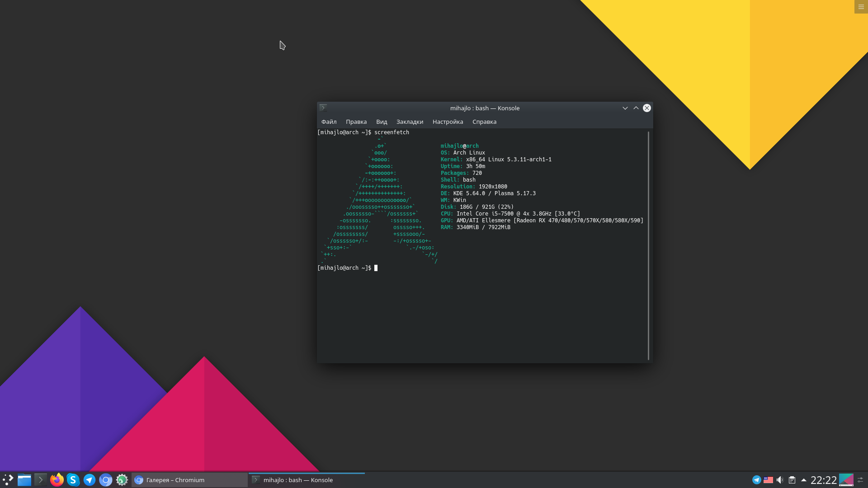Screen dimensions: 868x488
Task: Open the Закладки menu in Konsole
Action: click(410, 122)
